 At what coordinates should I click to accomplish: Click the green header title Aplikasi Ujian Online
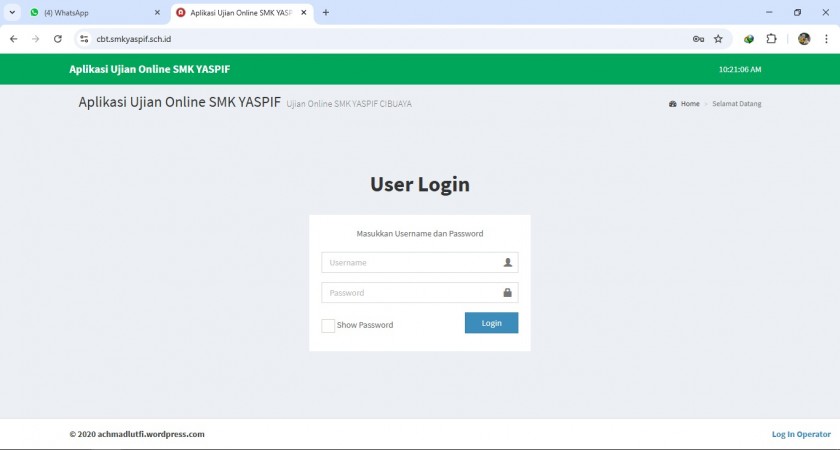coord(149,69)
